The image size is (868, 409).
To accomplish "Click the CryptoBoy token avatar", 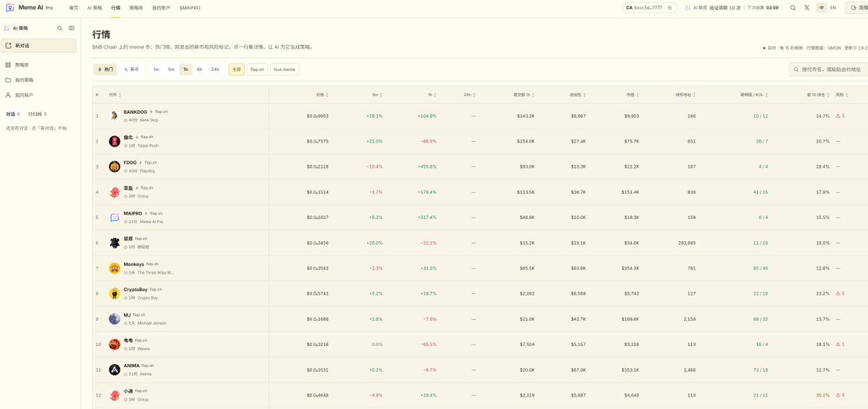I will pos(114,293).
